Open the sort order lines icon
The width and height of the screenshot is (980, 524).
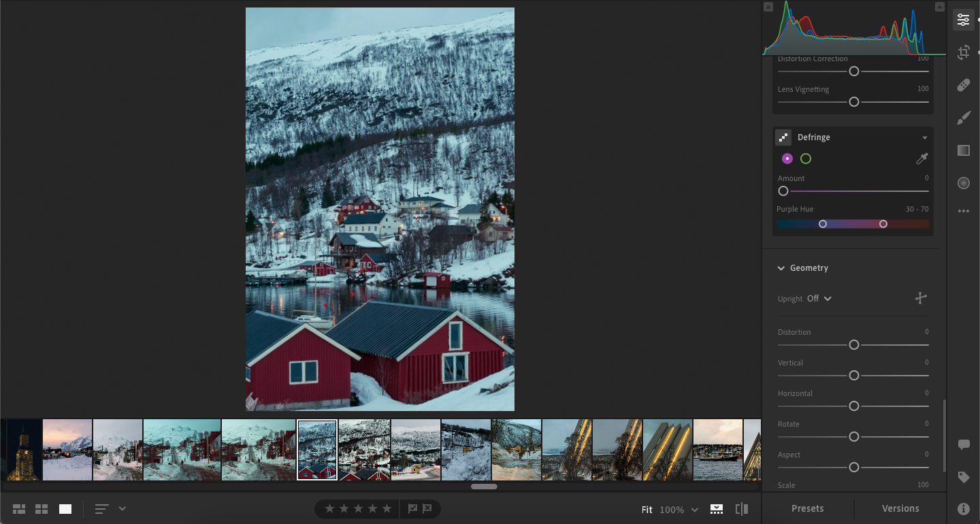[101, 509]
